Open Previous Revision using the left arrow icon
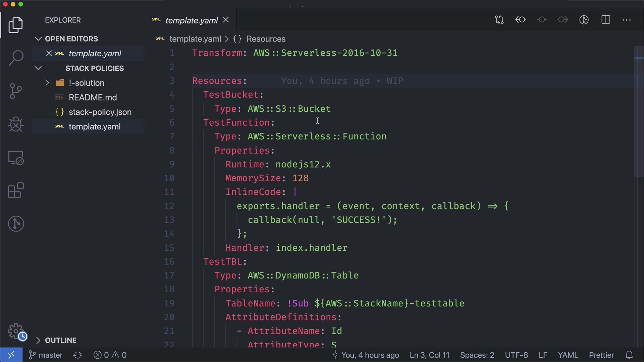The image size is (644, 362). tap(520, 20)
